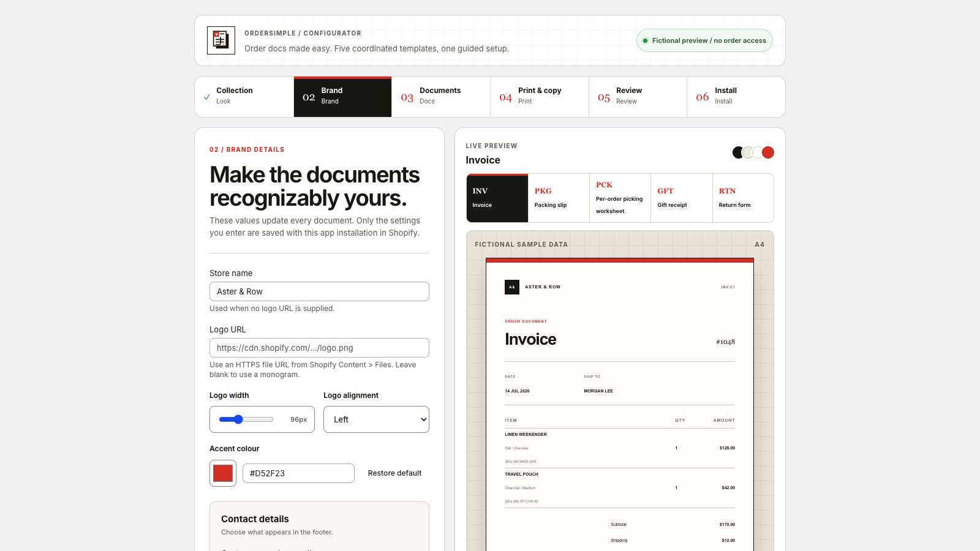Select the 02 Brand step
This screenshot has height=551, width=980.
(342, 97)
